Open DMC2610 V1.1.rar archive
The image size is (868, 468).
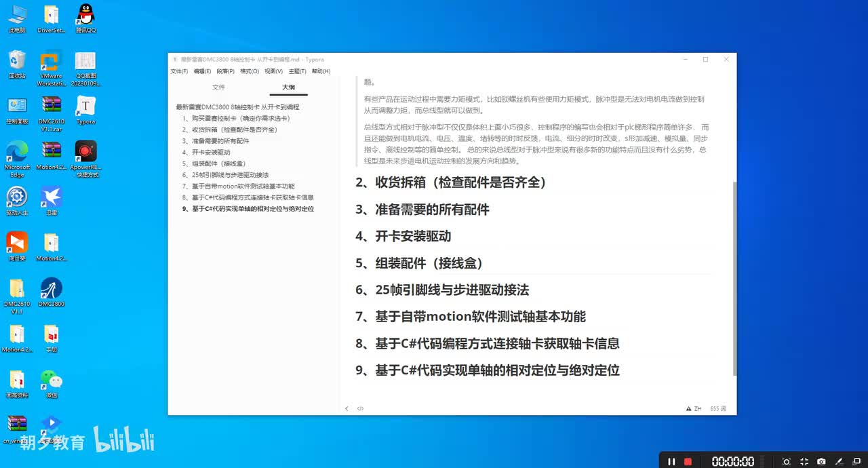pos(51,114)
